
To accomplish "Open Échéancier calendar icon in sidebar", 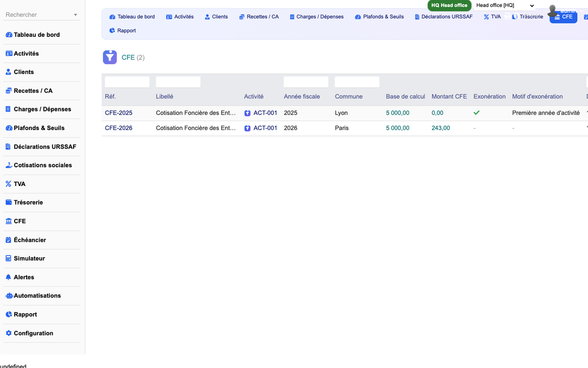I will coord(8,240).
